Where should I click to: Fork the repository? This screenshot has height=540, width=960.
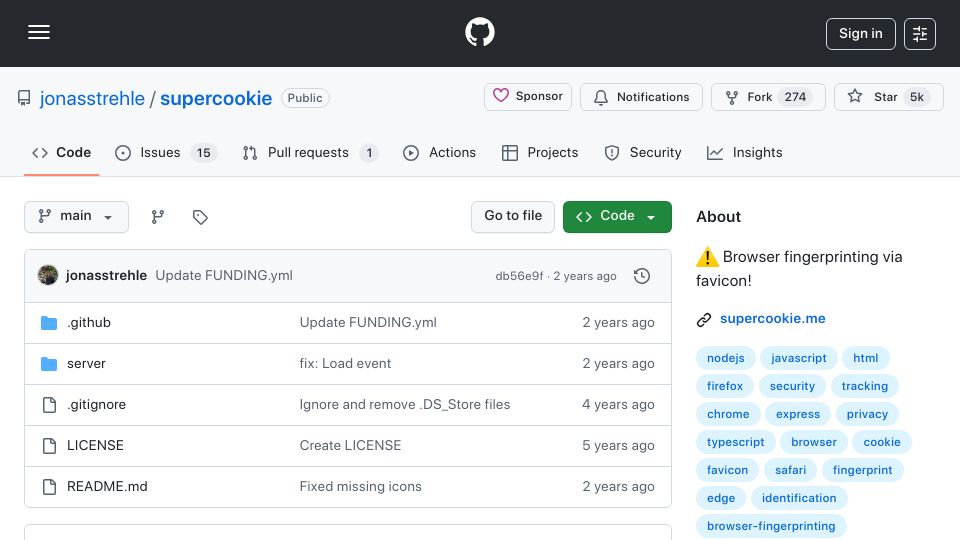click(768, 97)
